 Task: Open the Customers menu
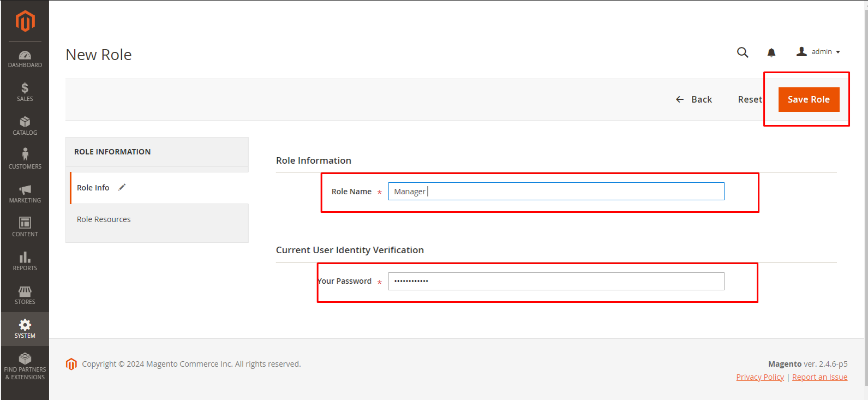point(25,159)
